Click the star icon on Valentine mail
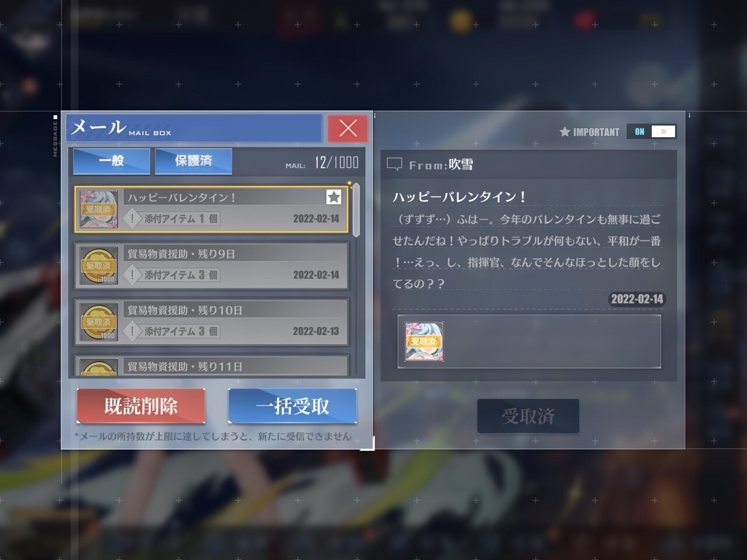 (x=334, y=197)
